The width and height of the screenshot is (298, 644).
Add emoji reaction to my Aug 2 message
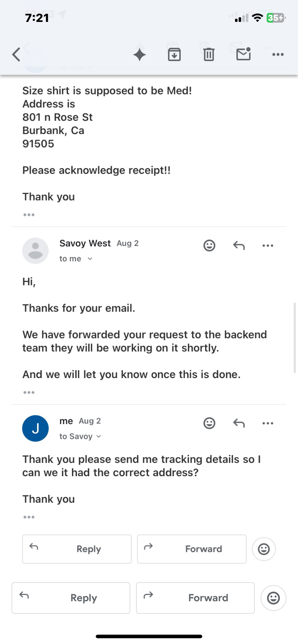209,423
